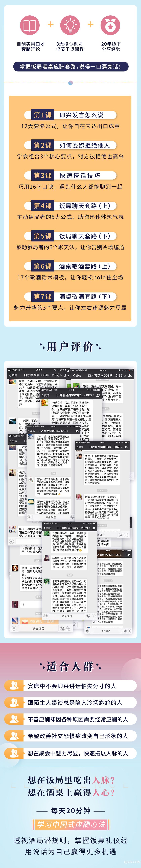Tap the group members icon in the 002群(185) chat
The image size is (141, 868).
[x=129, y=555]
